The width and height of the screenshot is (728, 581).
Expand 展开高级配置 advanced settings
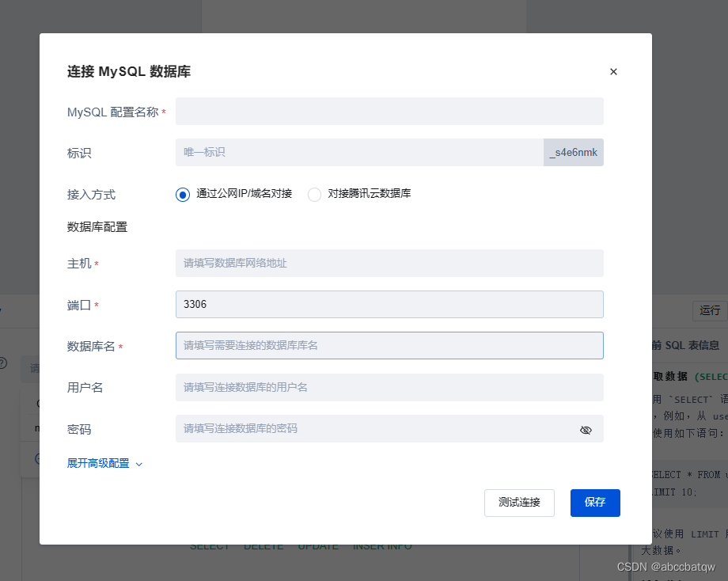(x=104, y=464)
